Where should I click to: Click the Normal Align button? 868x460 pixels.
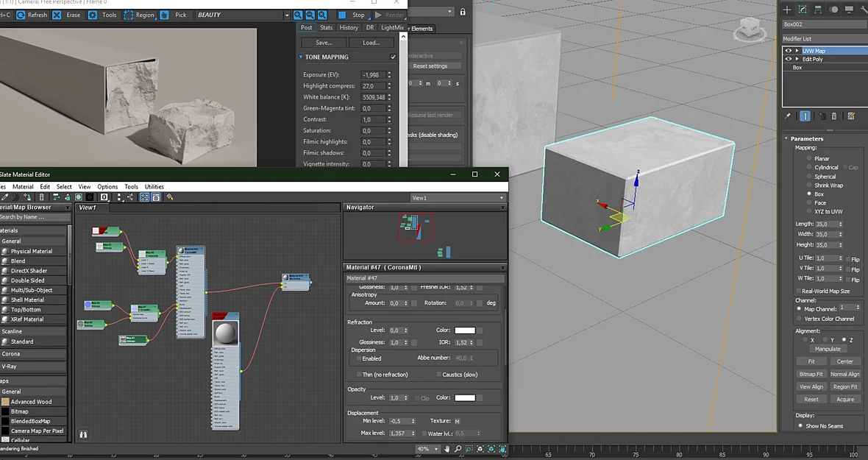(844, 374)
